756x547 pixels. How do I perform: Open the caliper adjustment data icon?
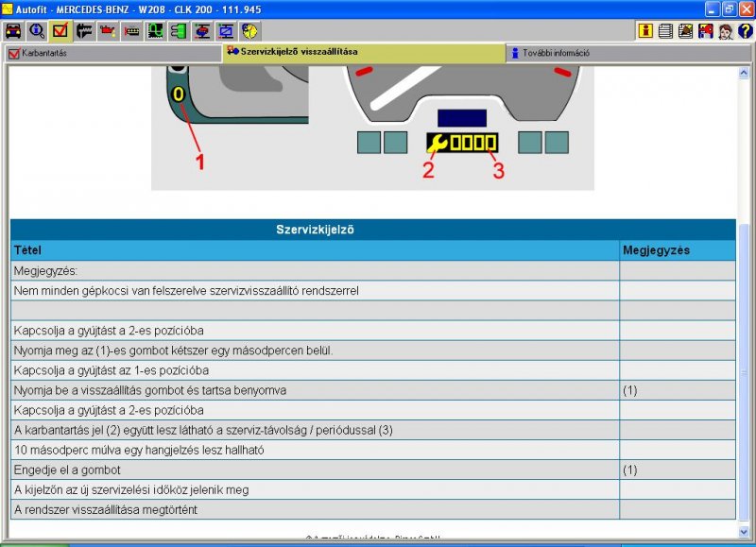[84, 31]
